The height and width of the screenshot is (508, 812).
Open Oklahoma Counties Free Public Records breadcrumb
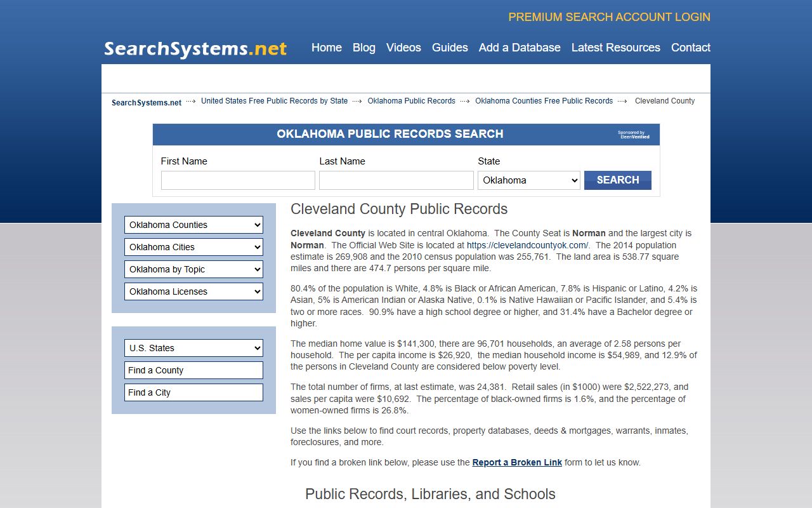pos(544,101)
